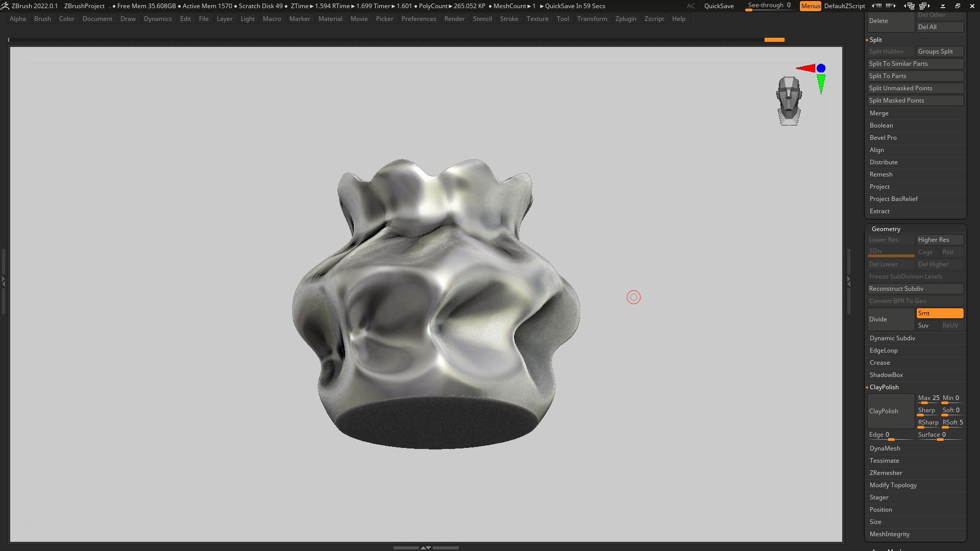Click the restore window icon
The width and height of the screenshot is (980, 551).
pyautogui.click(x=958, y=6)
